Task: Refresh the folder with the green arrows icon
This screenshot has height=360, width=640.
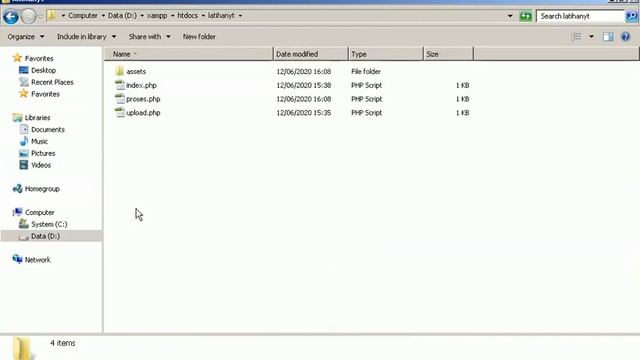Action: 526,16
